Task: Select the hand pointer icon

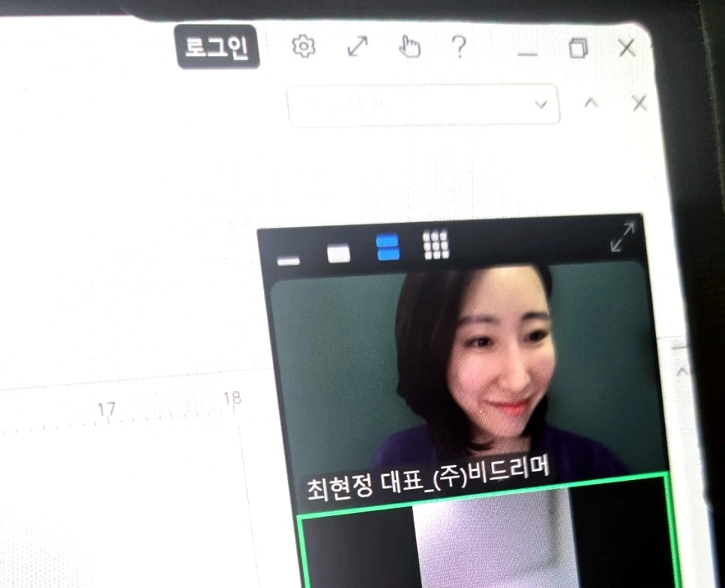Action: [409, 46]
